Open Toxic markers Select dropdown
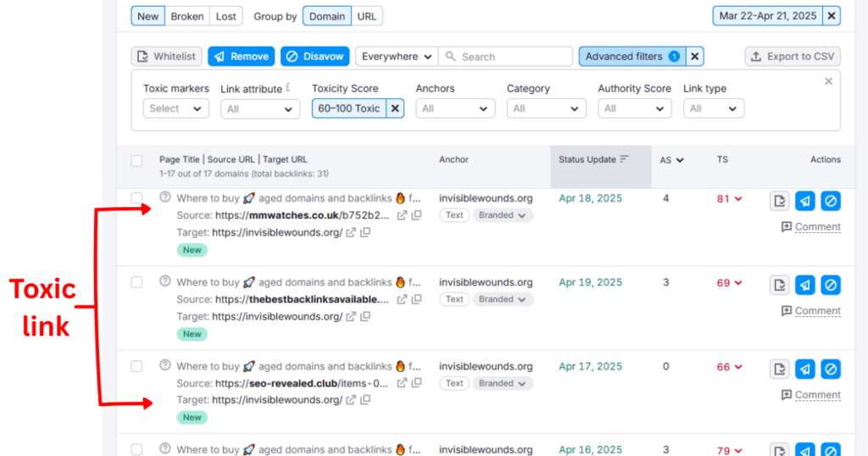Screen dimensions: 868x456 176,108
